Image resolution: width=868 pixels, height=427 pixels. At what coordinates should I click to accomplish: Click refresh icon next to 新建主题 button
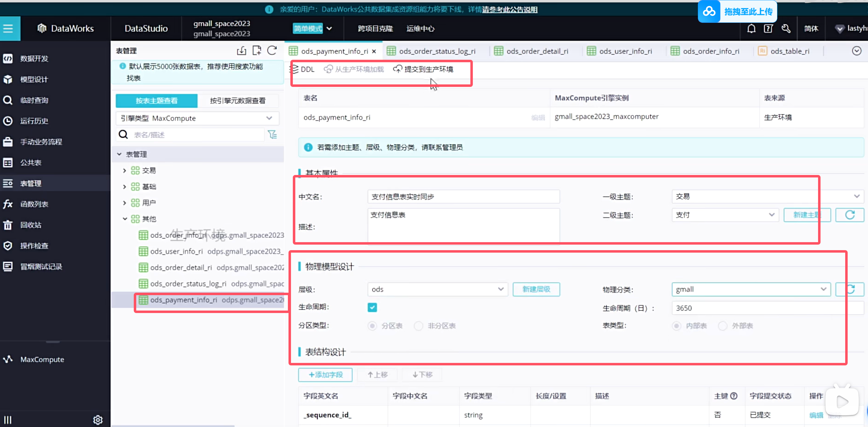pos(850,215)
